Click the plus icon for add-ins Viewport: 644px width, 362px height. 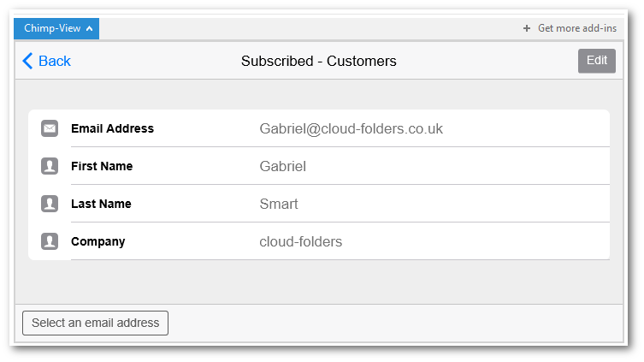click(x=527, y=28)
